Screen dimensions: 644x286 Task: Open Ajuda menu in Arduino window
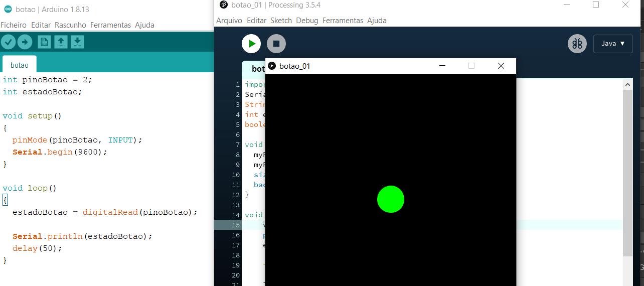[144, 25]
